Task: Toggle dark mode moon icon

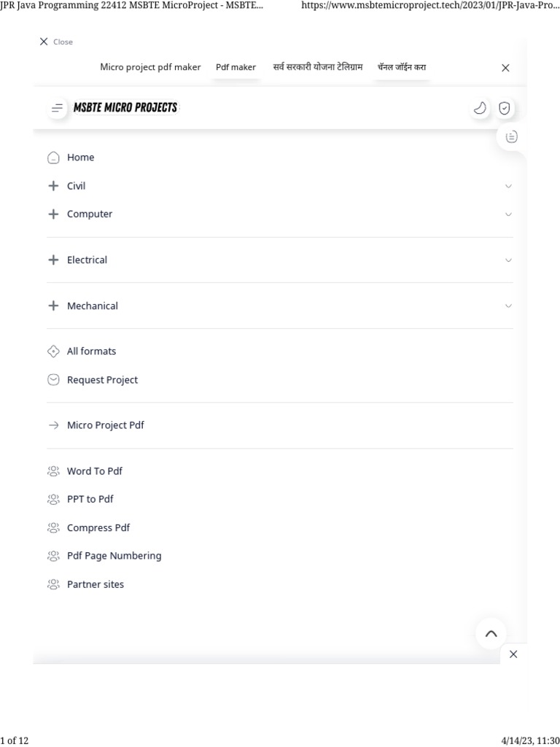Action: pos(480,108)
